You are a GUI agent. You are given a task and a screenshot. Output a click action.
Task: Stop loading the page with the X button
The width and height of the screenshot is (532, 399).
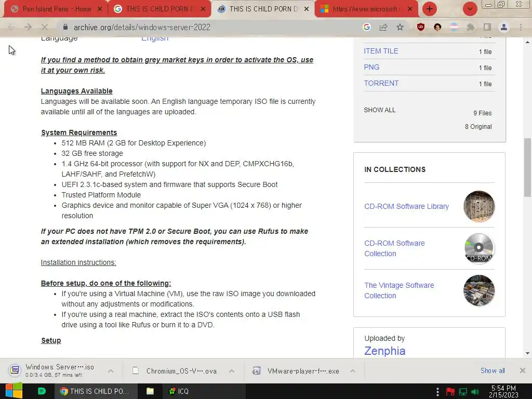pos(45,27)
